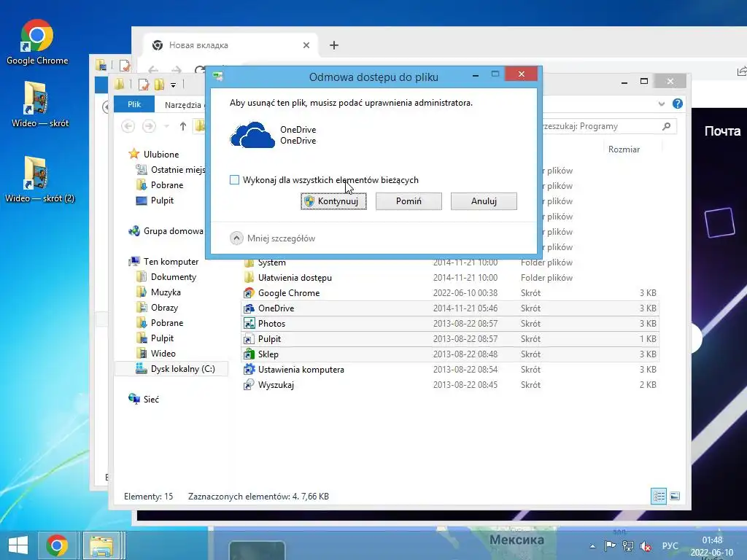Show hidden tray icons arrow

[592, 546]
